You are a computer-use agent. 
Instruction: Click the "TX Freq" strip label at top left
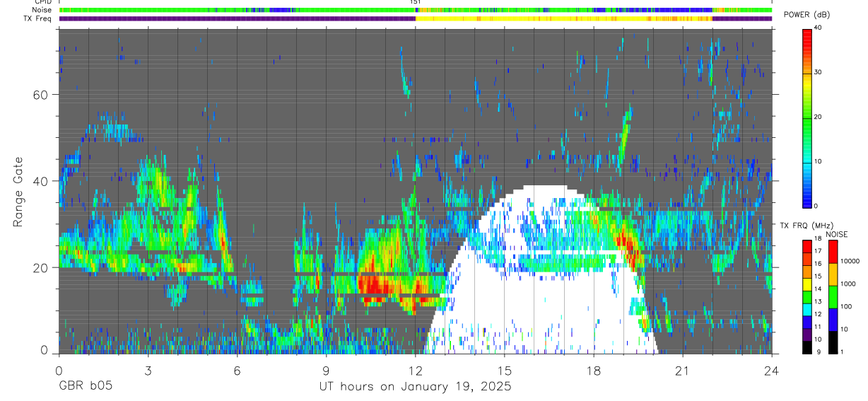(x=37, y=18)
